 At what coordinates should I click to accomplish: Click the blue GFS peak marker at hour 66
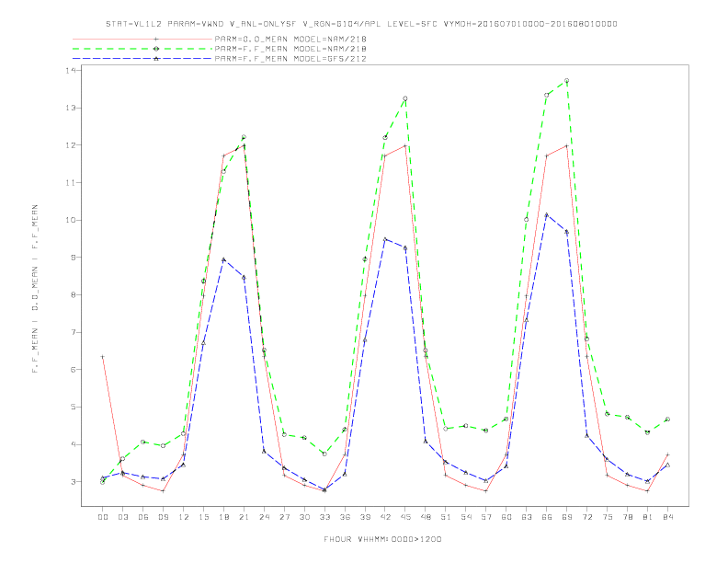pos(547,214)
